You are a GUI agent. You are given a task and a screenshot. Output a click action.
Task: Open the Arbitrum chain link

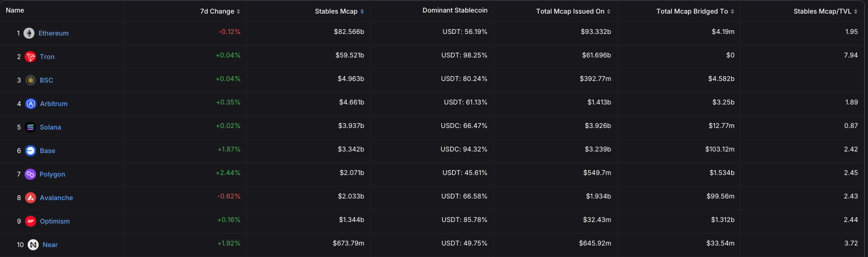(x=54, y=104)
